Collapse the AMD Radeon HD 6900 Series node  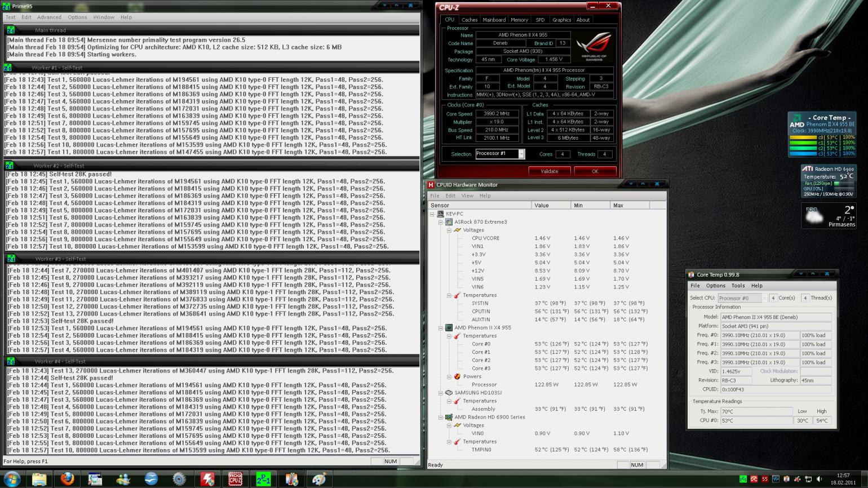(x=441, y=418)
